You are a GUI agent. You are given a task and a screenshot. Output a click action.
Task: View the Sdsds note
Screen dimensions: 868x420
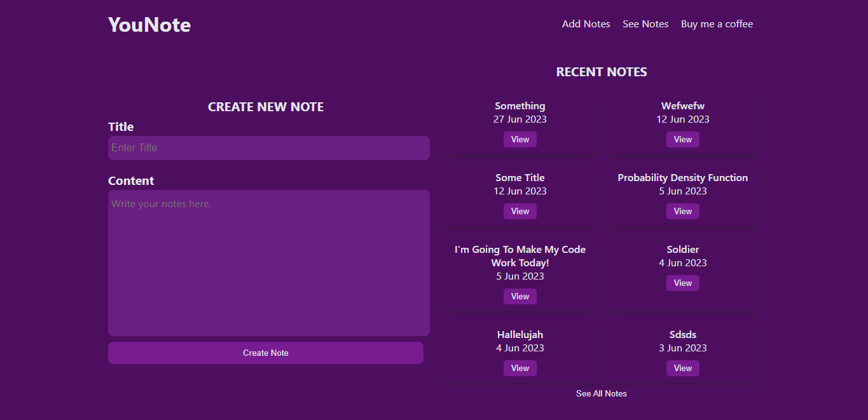[x=683, y=369]
